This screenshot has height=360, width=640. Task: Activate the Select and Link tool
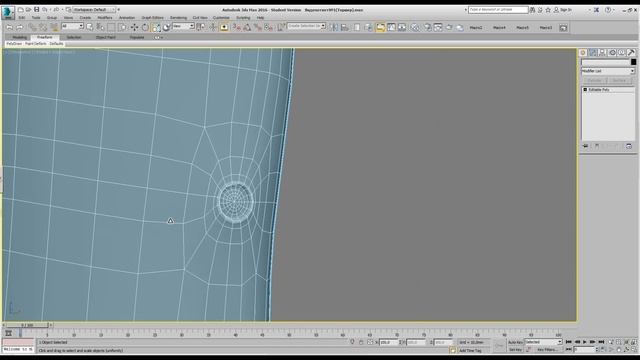click(x=32, y=27)
